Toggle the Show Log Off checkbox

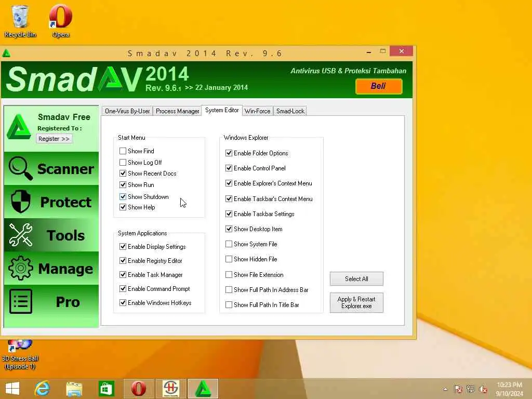(123, 163)
